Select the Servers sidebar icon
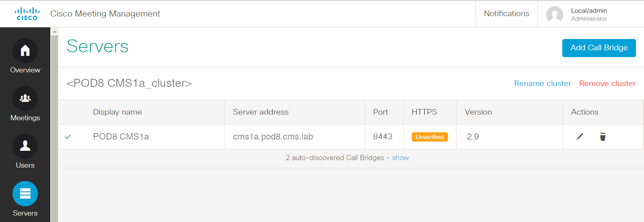Image resolution: width=644 pixels, height=222 pixels. tap(25, 194)
